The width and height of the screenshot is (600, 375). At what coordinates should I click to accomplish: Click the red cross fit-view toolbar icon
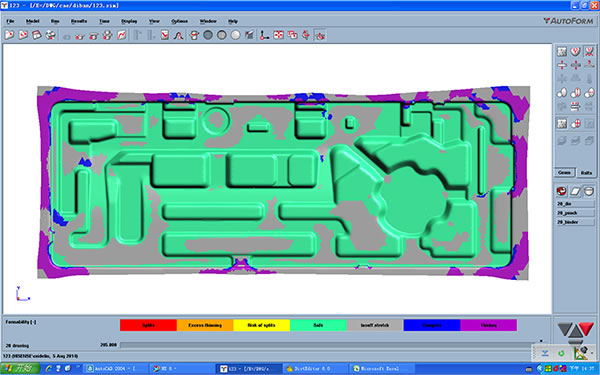(278, 35)
